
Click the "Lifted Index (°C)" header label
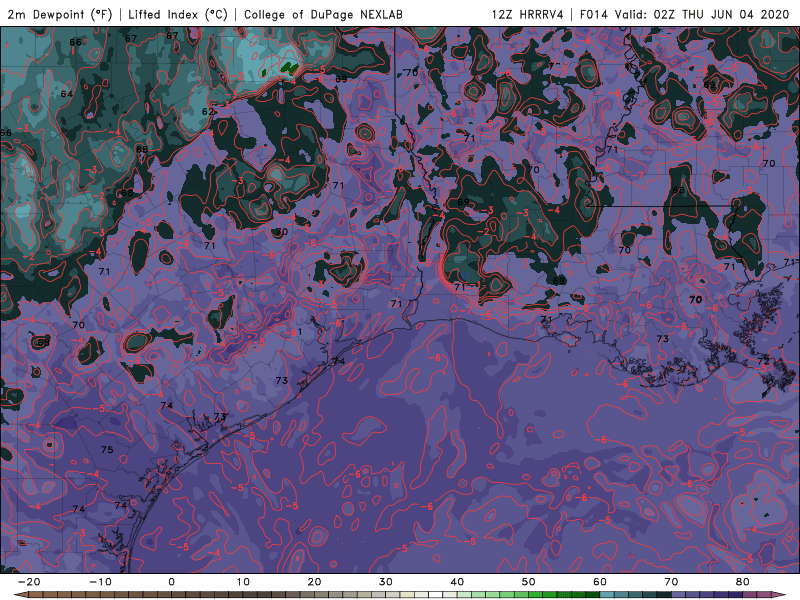coord(178,14)
